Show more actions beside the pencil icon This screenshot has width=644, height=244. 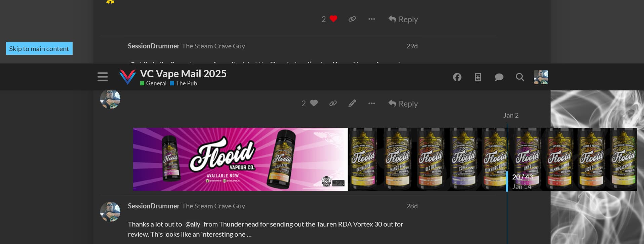coord(371,103)
